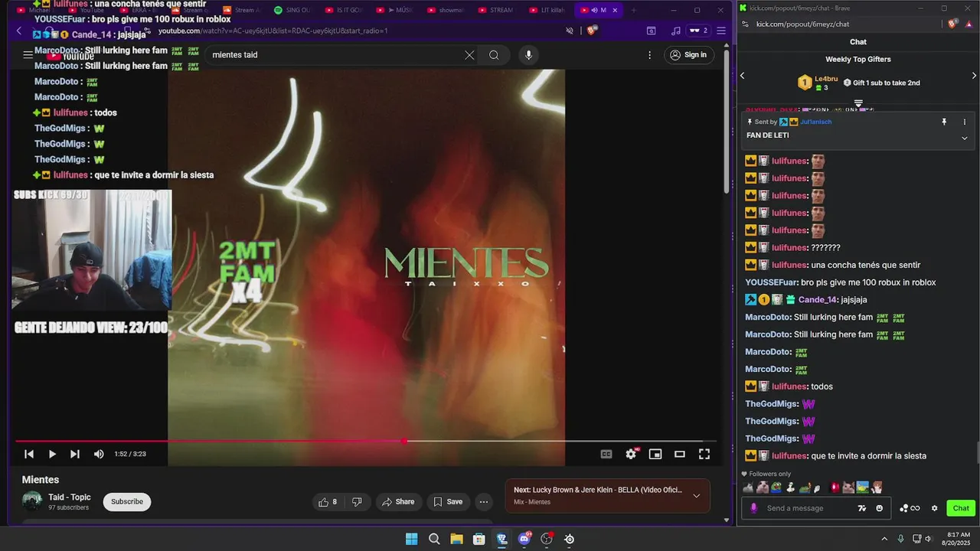The height and width of the screenshot is (551, 980).
Task: Switch player to miniplayer mode
Action: click(x=655, y=454)
